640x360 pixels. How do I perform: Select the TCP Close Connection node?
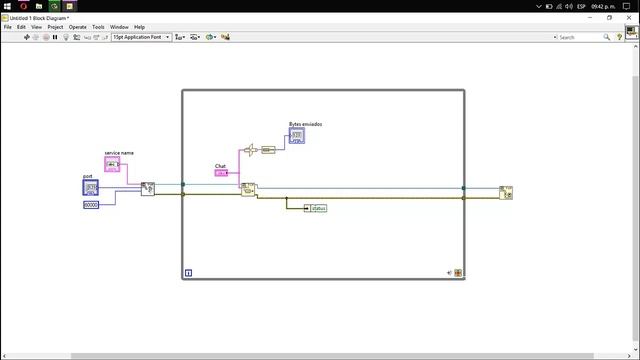point(506,193)
